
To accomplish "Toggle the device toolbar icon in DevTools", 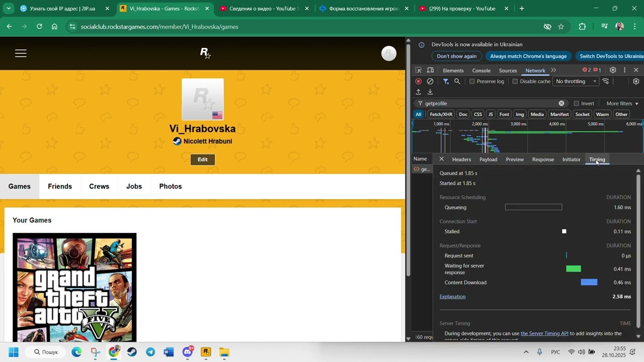I will coord(430,70).
